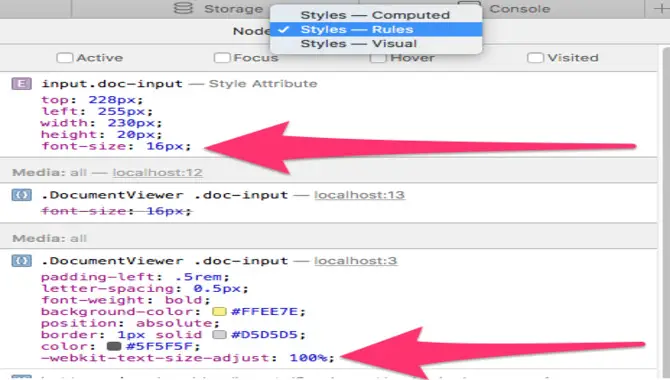Click rule icon beside localhost:13 selector
Viewport: 670px width, 380px height.
[21, 195]
